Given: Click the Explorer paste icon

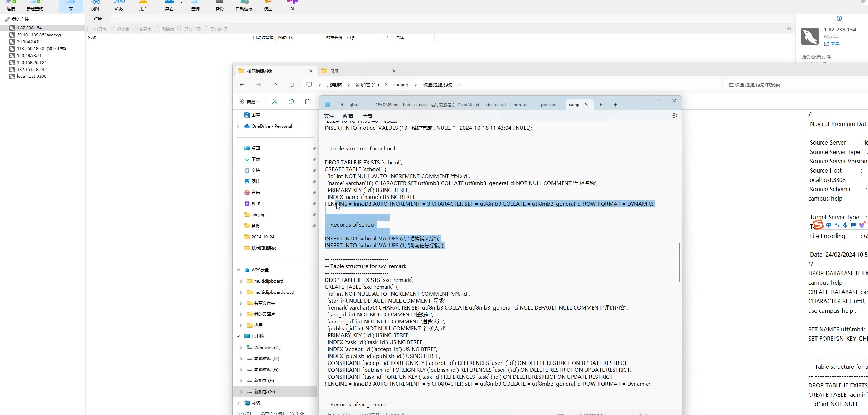Looking at the screenshot, I should (308, 102).
